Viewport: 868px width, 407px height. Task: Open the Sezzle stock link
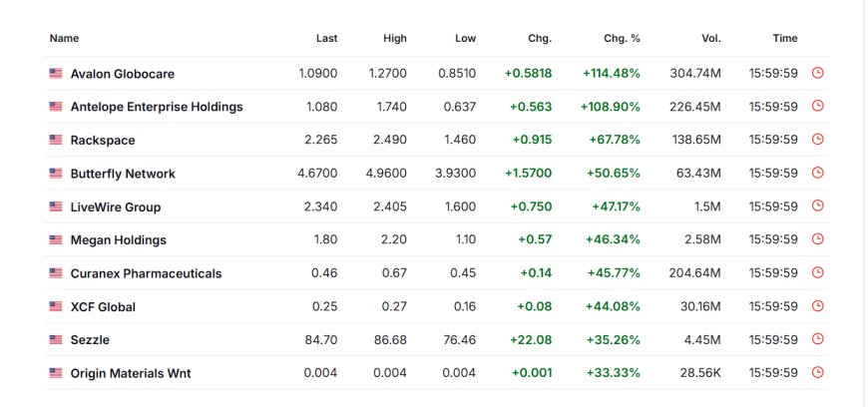point(90,340)
